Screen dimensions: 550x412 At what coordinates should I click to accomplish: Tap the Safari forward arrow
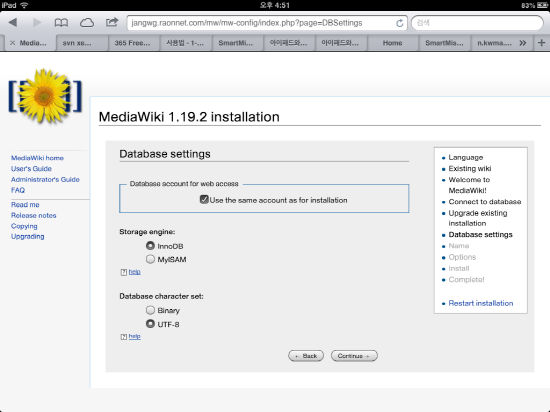click(x=37, y=23)
